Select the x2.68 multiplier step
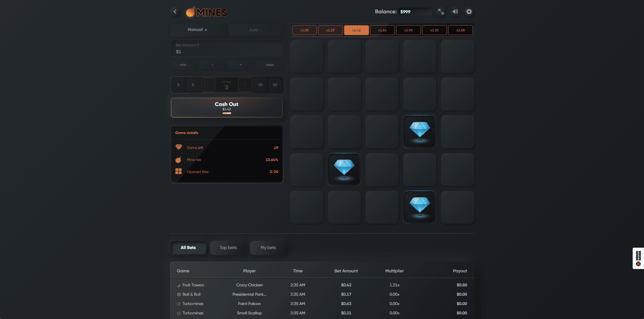The image size is (644, 319). 460,30
